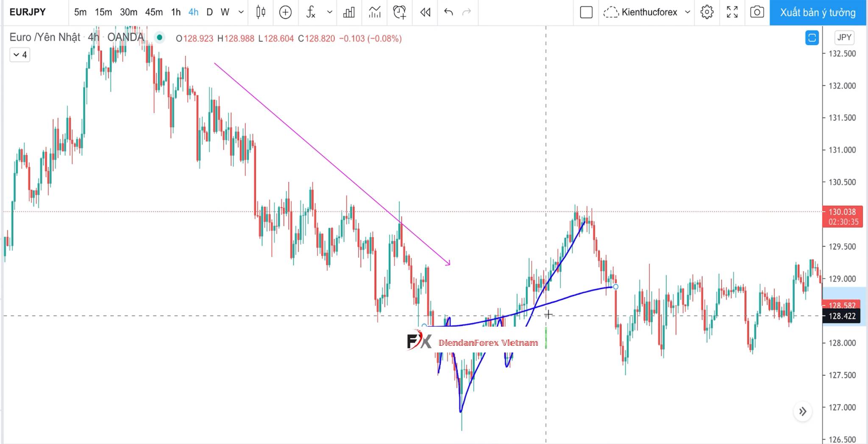Image resolution: width=868 pixels, height=444 pixels.
Task: Click the JPY currency label
Action: (844, 37)
